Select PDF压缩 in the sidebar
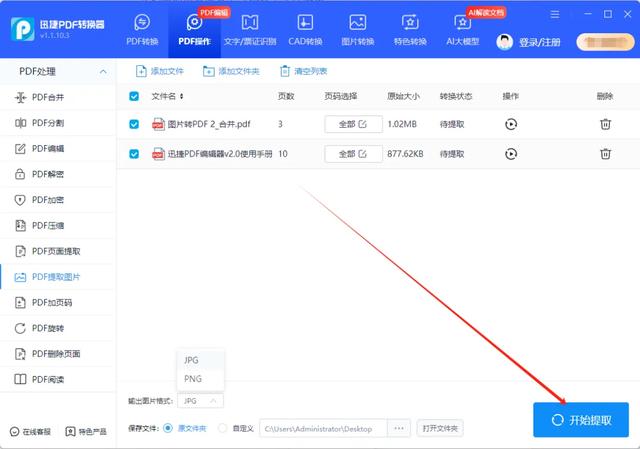640x449 pixels. pos(57,226)
